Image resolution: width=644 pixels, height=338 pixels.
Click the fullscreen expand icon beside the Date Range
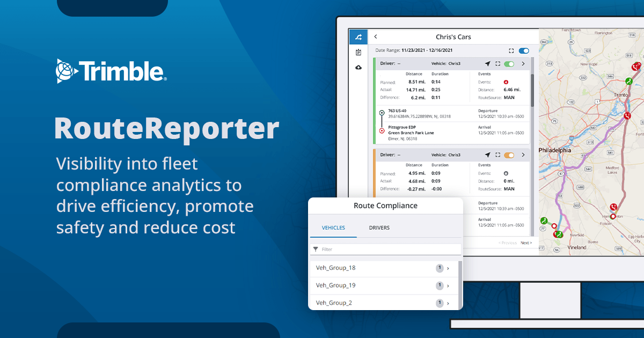coord(511,50)
